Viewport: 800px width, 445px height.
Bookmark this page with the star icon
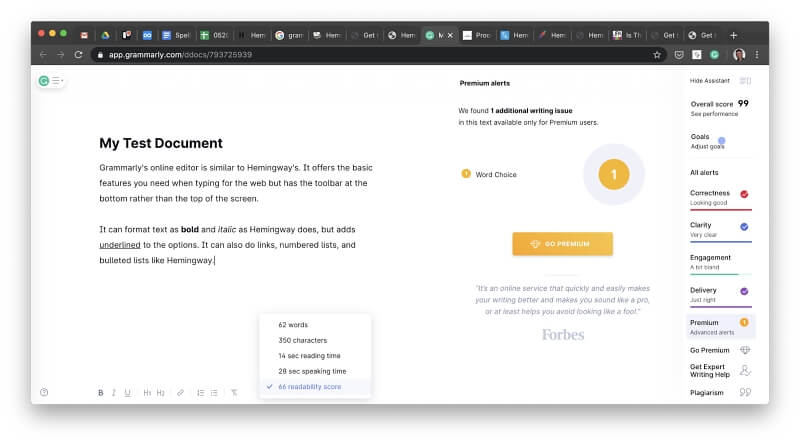pyautogui.click(x=657, y=55)
